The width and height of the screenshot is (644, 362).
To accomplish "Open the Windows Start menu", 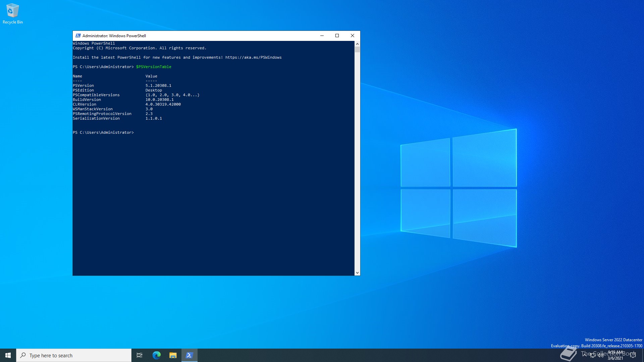I will [x=8, y=355].
